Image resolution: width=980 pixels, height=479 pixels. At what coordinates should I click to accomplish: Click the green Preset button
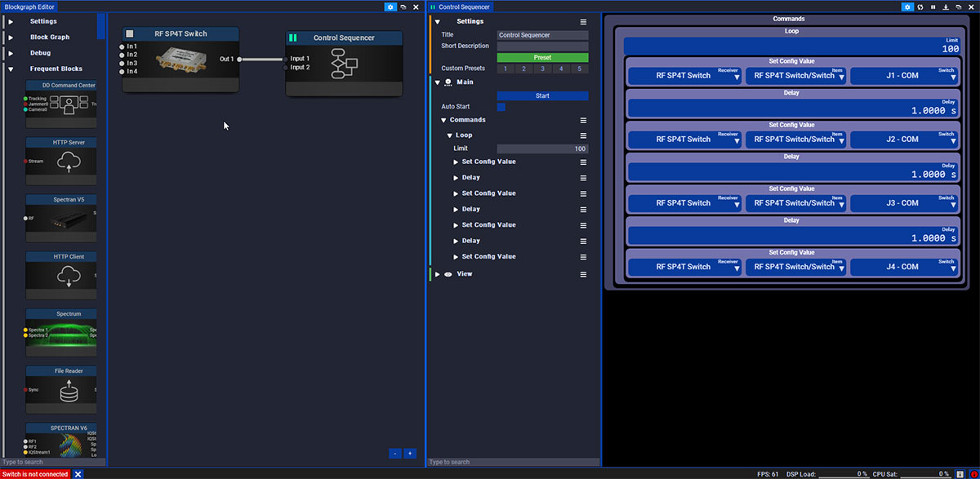click(x=542, y=58)
